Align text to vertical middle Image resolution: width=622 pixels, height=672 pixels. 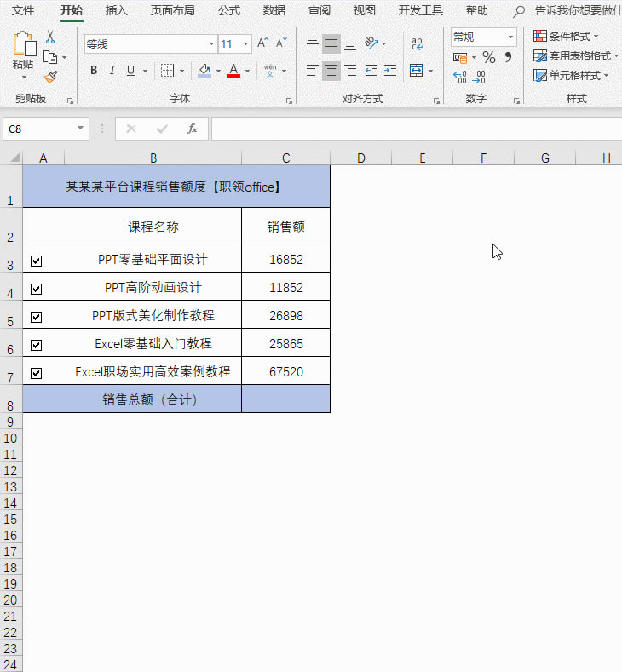tap(331, 43)
